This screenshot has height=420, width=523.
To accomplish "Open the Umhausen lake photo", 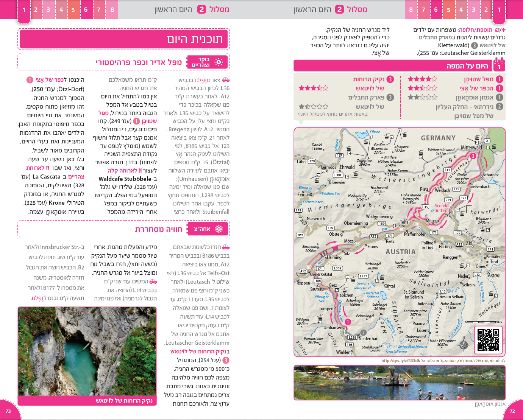I will pyautogui.click(x=400, y=382).
